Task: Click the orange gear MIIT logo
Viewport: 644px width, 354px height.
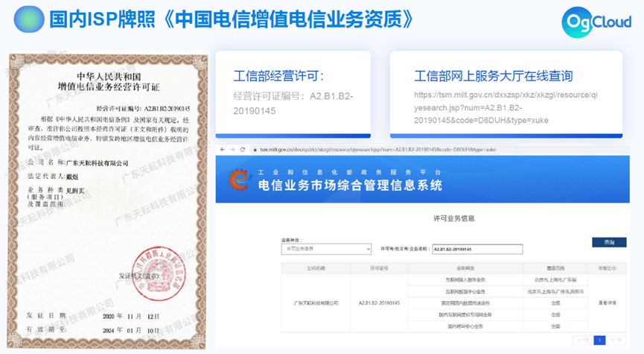Action: (237, 180)
